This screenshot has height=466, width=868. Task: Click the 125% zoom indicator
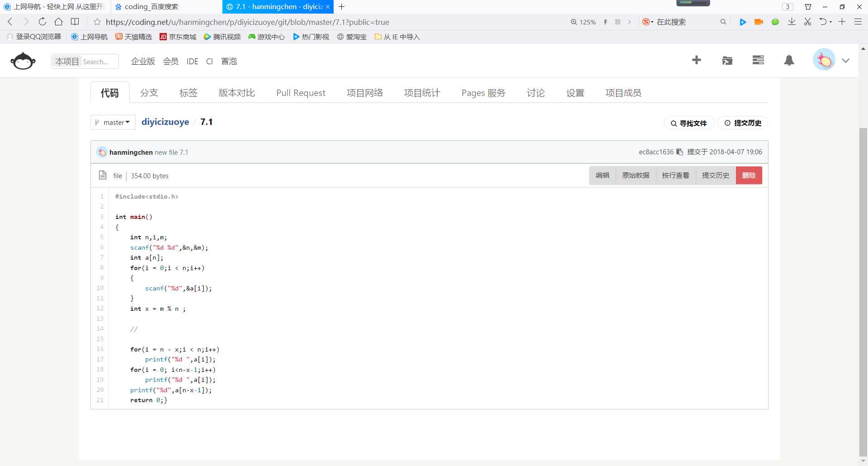(583, 22)
